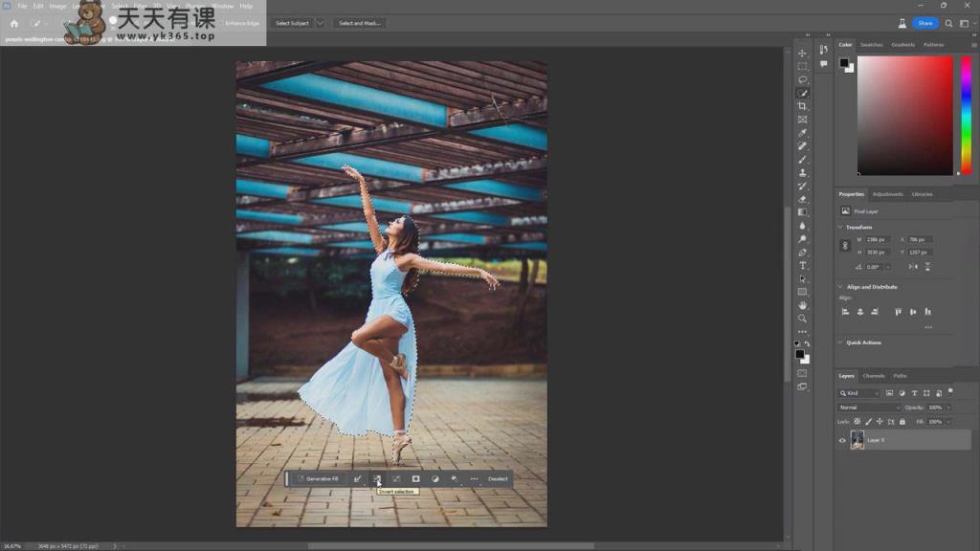Select the Eyedropper tool

click(x=803, y=132)
